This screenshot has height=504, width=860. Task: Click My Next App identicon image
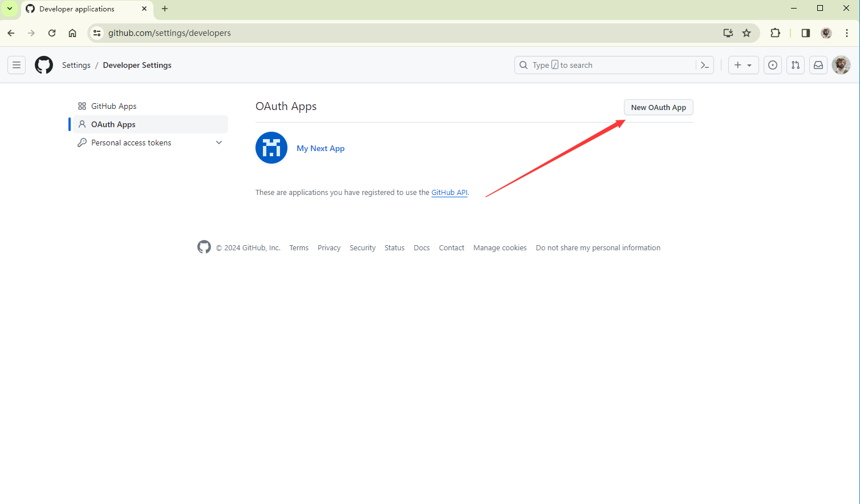[x=271, y=148]
